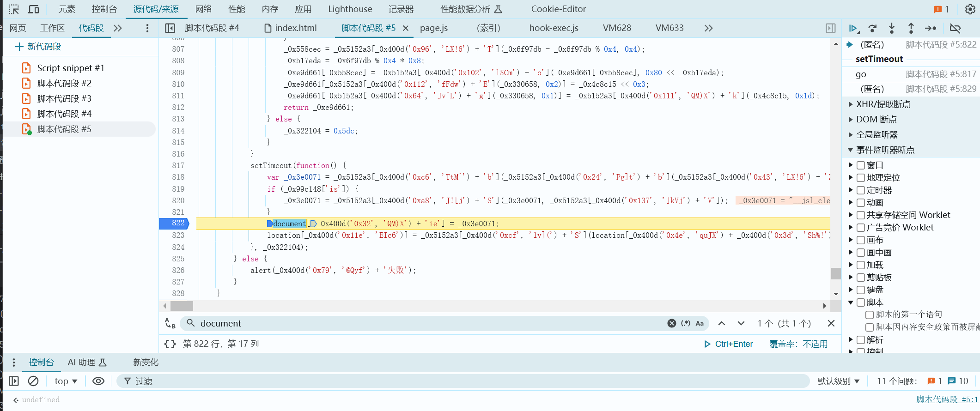Image resolution: width=980 pixels, height=411 pixels.
Task: Click the issues warning badge
Action: (x=941, y=9)
